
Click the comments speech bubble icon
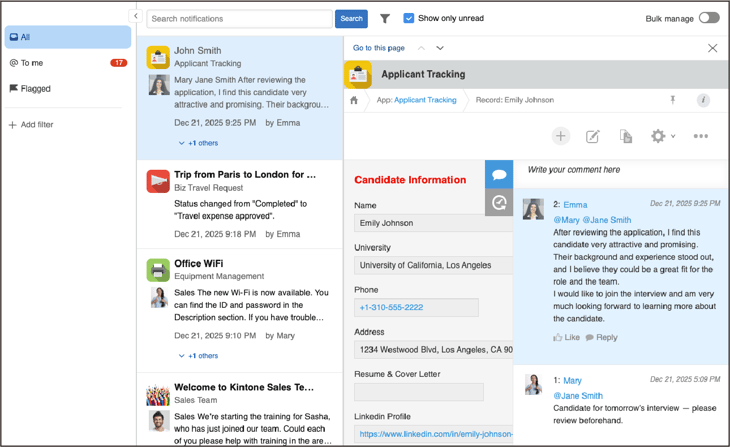pyautogui.click(x=499, y=175)
